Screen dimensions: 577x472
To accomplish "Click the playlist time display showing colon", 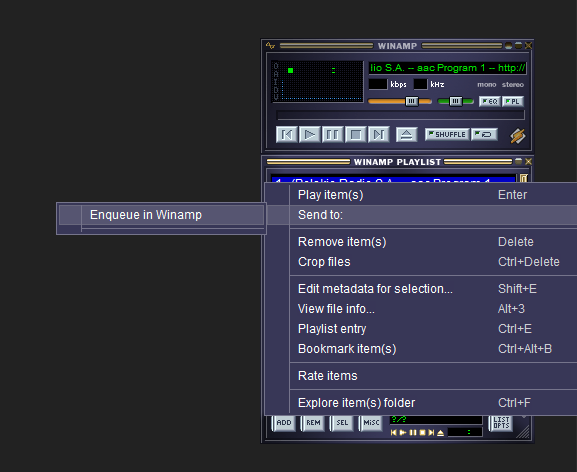I will point(465,432).
